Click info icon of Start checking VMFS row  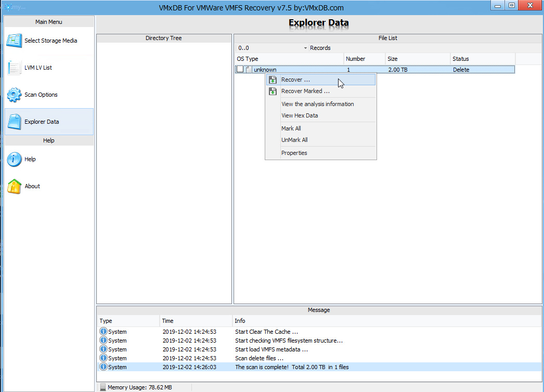(x=103, y=341)
